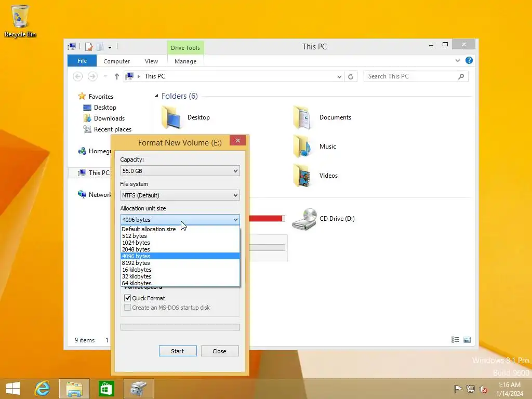532x399 pixels.
Task: Select the Documents folder icon
Action: [302, 117]
